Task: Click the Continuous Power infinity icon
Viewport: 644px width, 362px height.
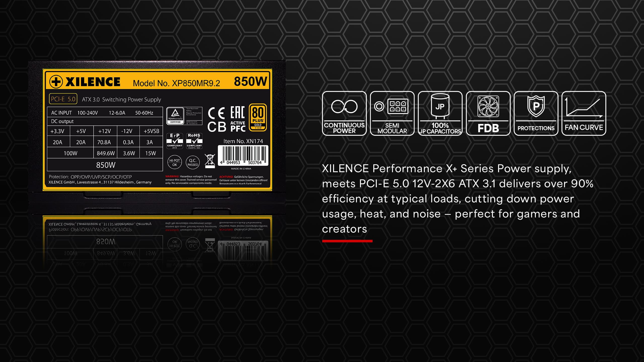Action: point(344,113)
